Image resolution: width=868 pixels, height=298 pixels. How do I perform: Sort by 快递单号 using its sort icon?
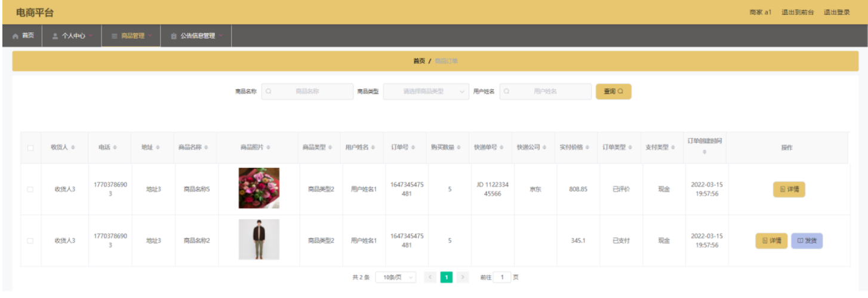pyautogui.click(x=502, y=148)
